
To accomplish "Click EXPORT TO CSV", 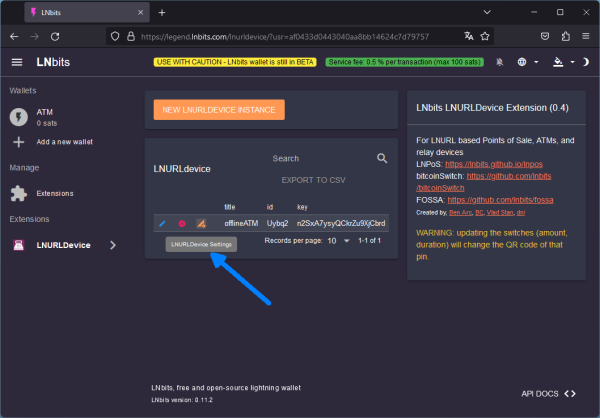I will click(x=313, y=180).
